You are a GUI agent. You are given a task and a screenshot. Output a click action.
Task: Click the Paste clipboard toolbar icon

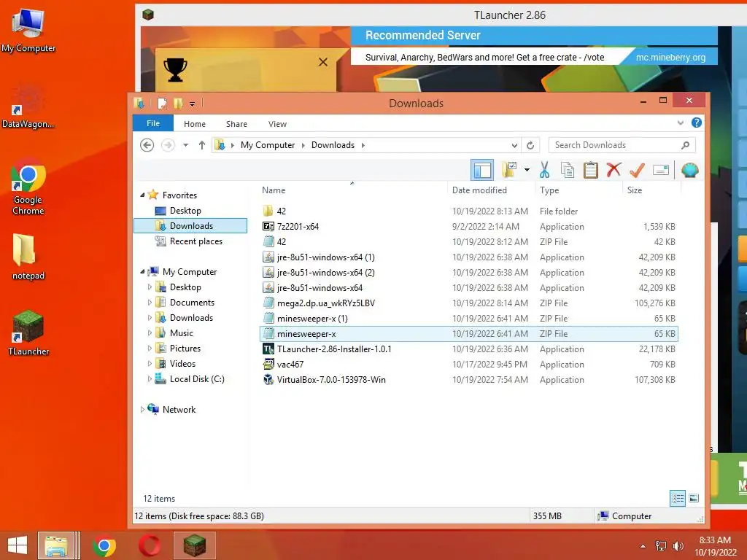click(591, 170)
